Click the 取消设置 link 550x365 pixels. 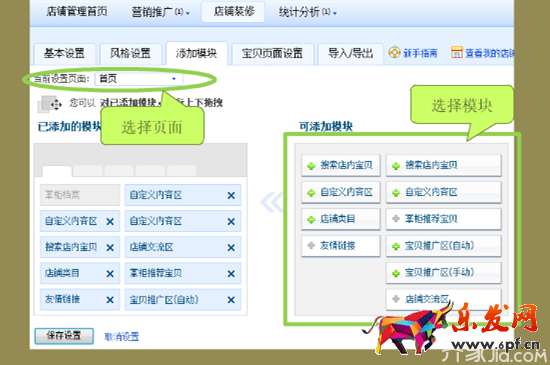pyautogui.click(x=122, y=337)
